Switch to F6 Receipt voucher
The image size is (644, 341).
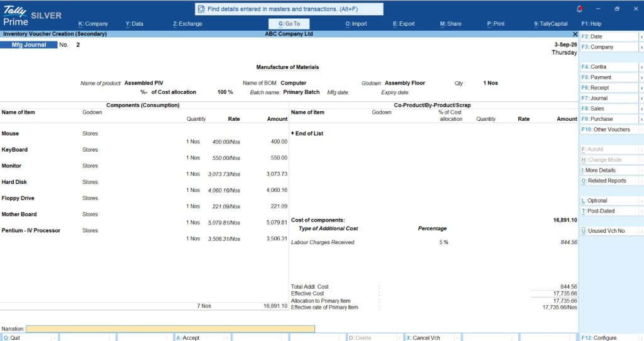click(x=609, y=87)
